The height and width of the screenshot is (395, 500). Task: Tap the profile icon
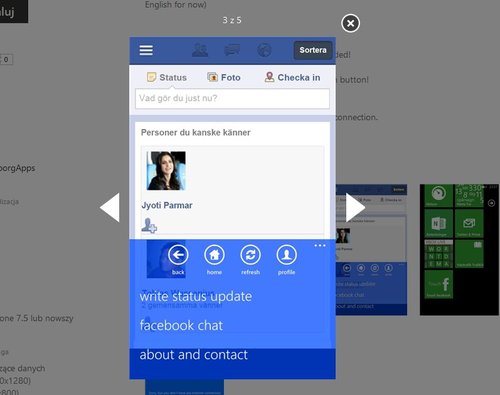(287, 255)
